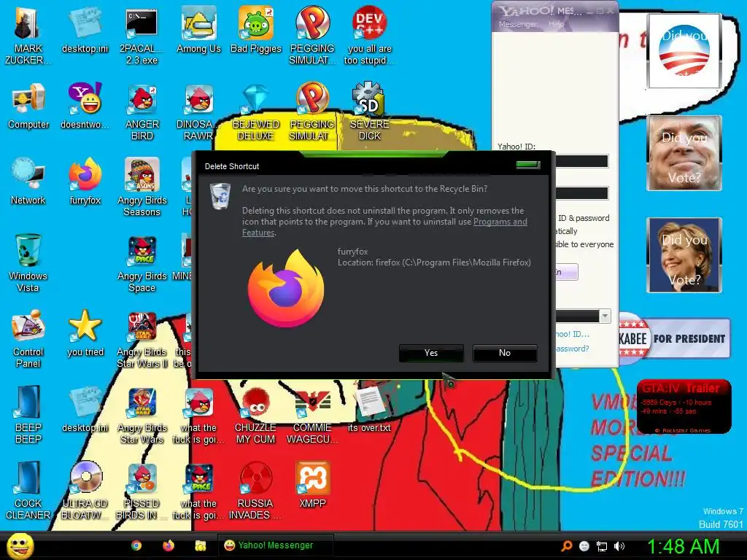This screenshot has height=560, width=747.
Task: Open the Dev-C++ 'you all are too stupid' icon
Action: pyautogui.click(x=369, y=35)
